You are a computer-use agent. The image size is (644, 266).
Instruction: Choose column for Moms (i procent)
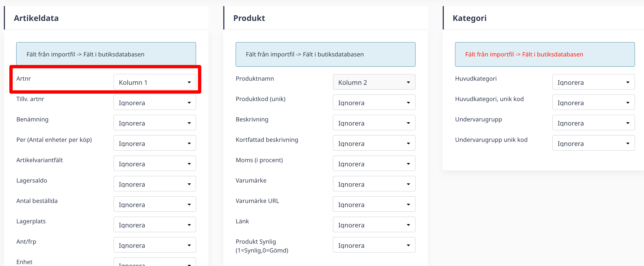tap(374, 163)
